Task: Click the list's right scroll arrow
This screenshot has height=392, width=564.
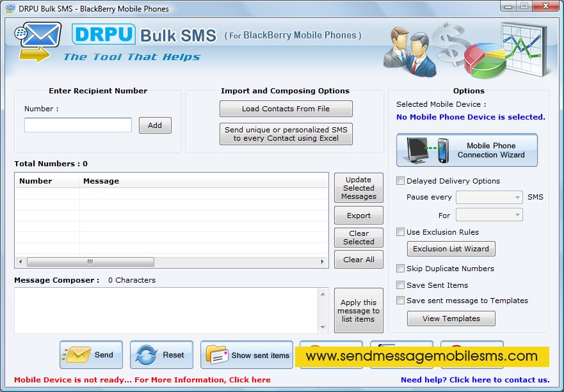Action: point(322,262)
